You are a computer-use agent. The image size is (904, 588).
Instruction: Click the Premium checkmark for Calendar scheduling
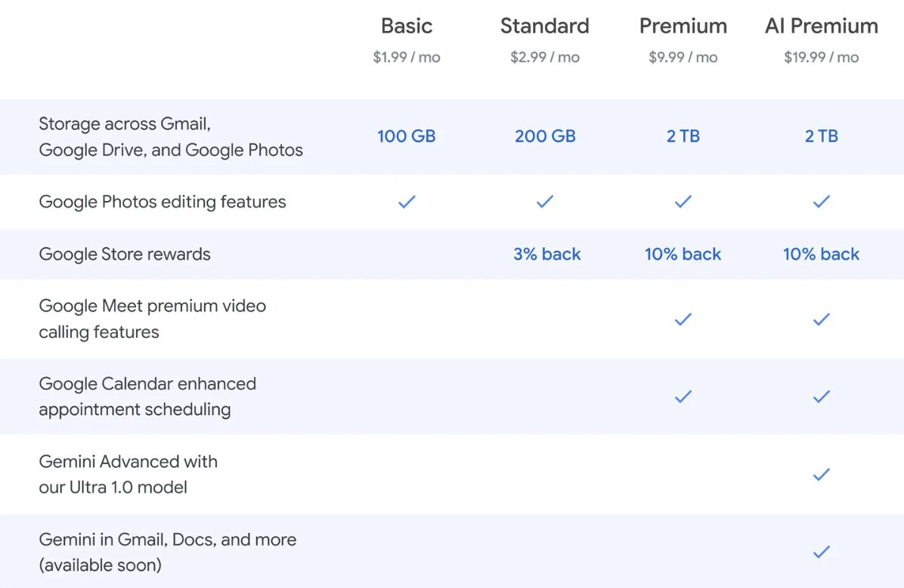pos(683,397)
